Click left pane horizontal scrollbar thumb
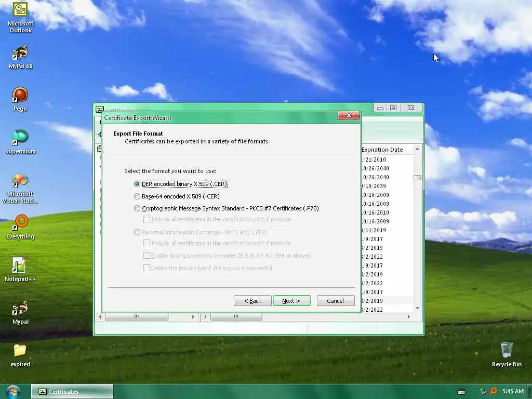This screenshot has height=399, width=532. (137, 317)
